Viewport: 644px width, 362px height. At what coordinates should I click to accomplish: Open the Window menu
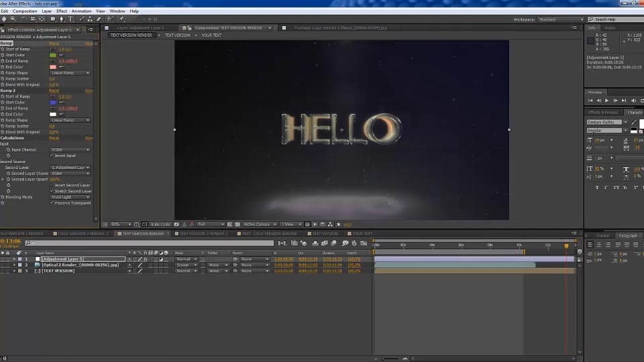click(x=117, y=11)
